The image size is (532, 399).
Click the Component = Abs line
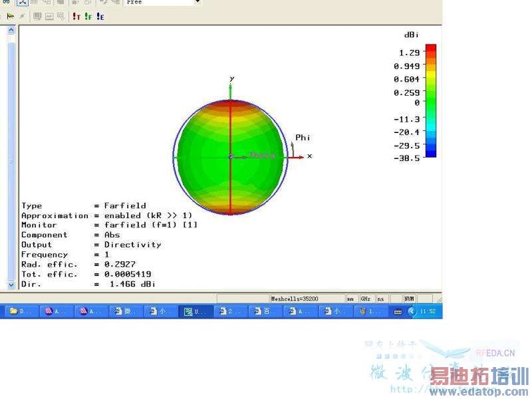point(70,235)
